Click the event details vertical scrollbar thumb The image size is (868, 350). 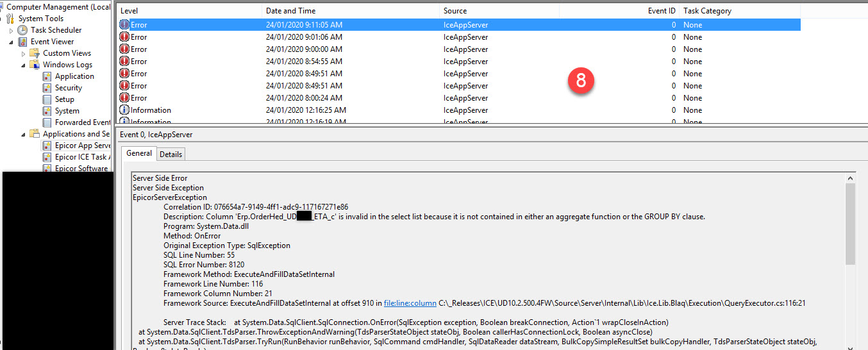(850, 224)
